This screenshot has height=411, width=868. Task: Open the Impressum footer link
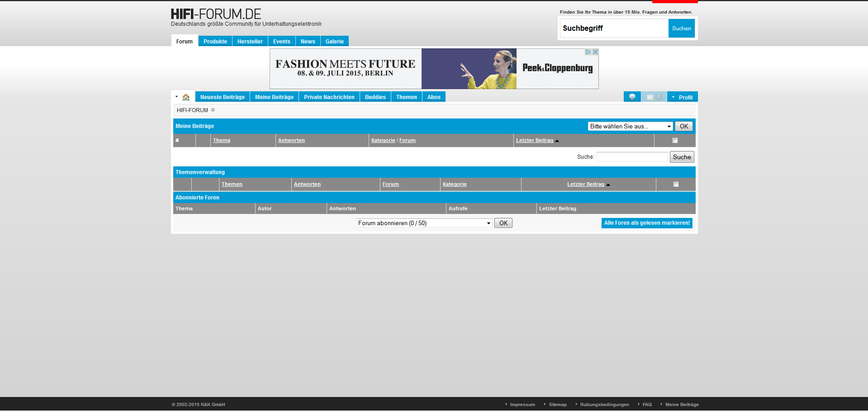click(522, 405)
